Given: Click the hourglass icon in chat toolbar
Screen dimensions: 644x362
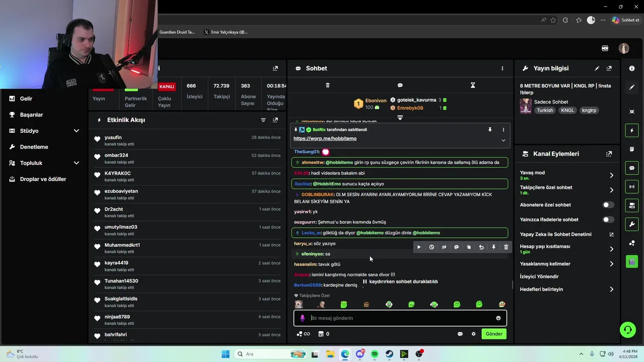Looking at the screenshot, I should (472, 85).
